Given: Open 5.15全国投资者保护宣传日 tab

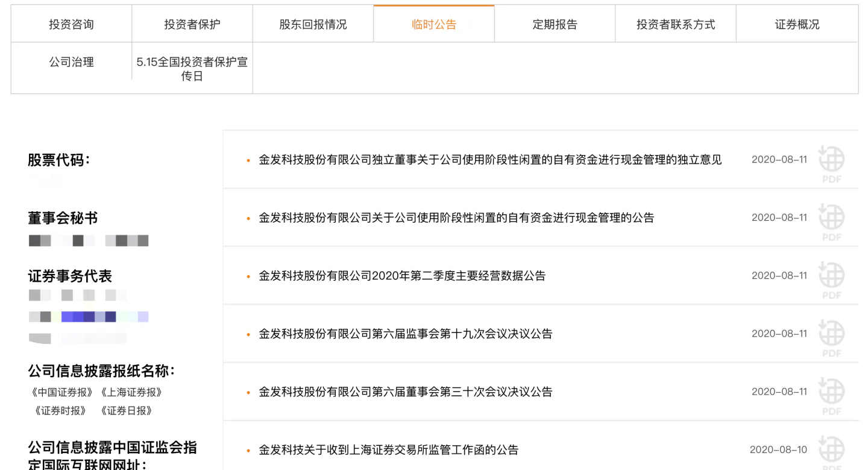Looking at the screenshot, I should tap(192, 69).
